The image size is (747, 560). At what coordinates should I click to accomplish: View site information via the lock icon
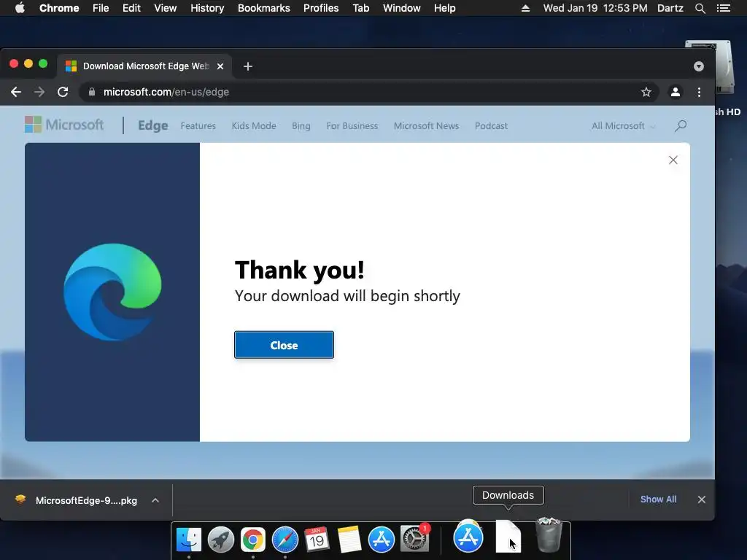92,92
